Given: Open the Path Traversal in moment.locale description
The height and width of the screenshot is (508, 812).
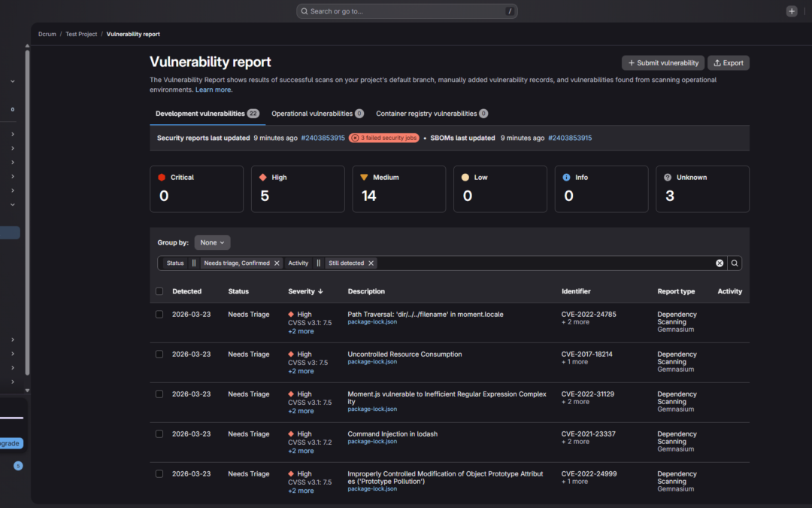Looking at the screenshot, I should 425,315.
